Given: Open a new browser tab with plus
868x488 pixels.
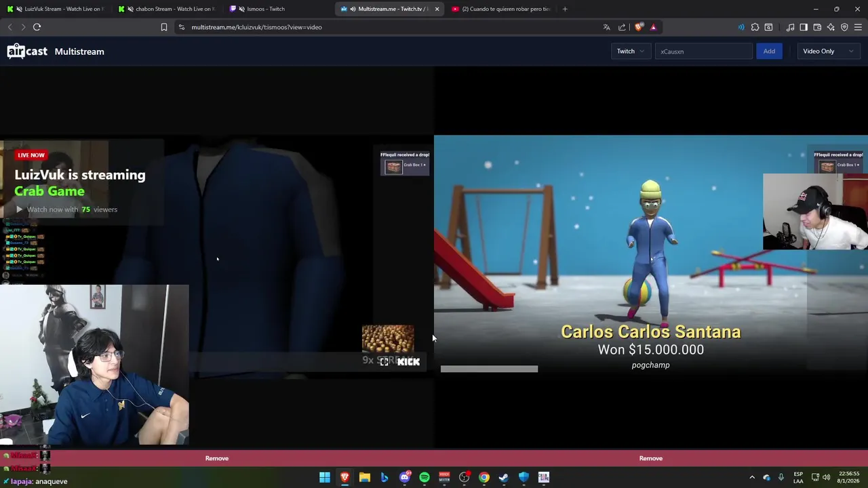Looking at the screenshot, I should (x=564, y=9).
